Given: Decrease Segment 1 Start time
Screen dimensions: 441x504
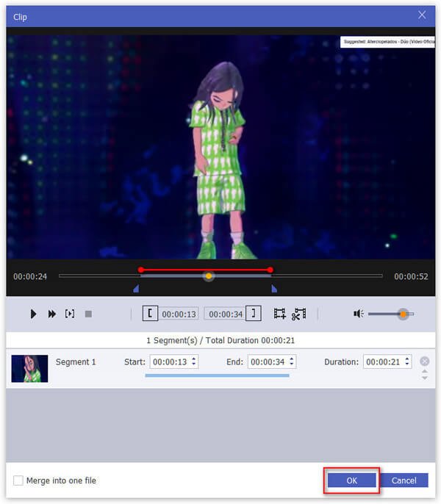Looking at the screenshot, I should 193,364.
